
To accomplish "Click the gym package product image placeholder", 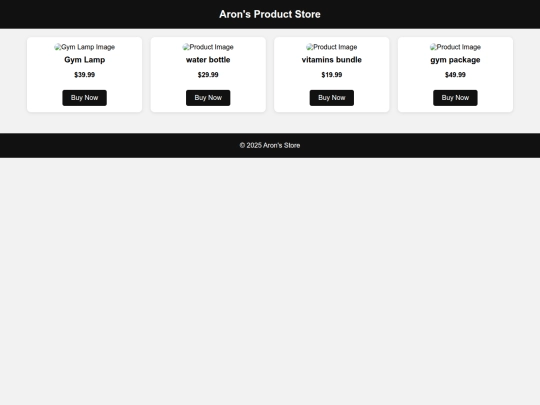I will (455, 47).
